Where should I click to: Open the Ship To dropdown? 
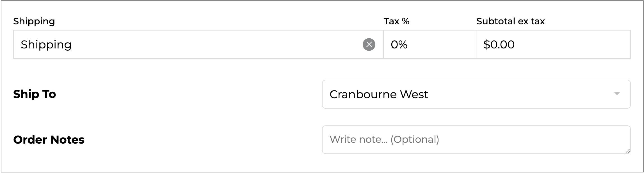476,94
